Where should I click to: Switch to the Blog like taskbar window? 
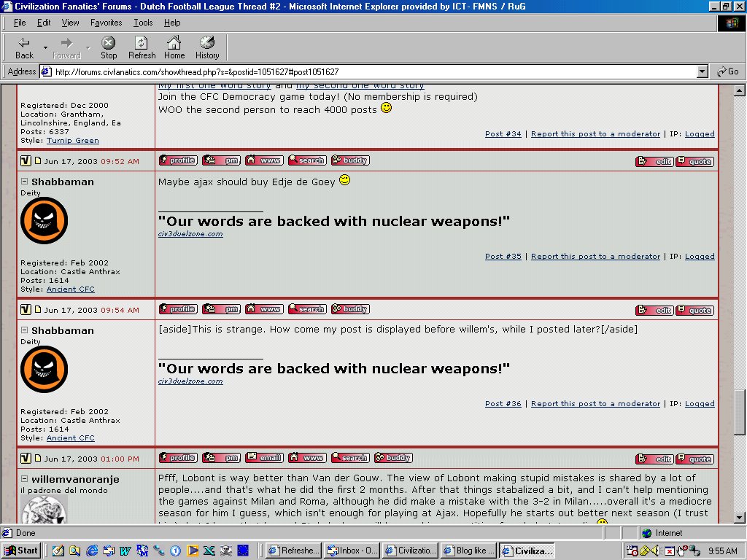pyautogui.click(x=469, y=551)
